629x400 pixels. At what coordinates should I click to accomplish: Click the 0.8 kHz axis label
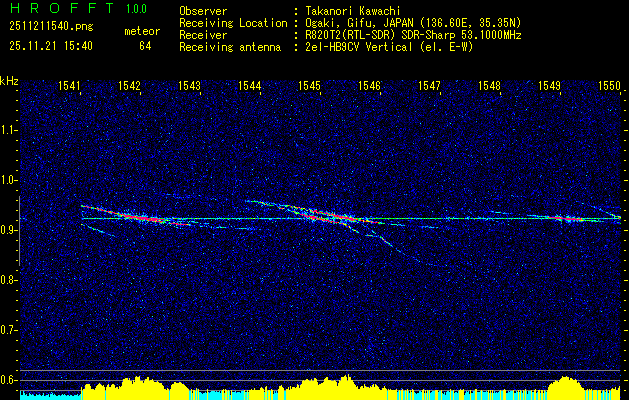[7, 280]
